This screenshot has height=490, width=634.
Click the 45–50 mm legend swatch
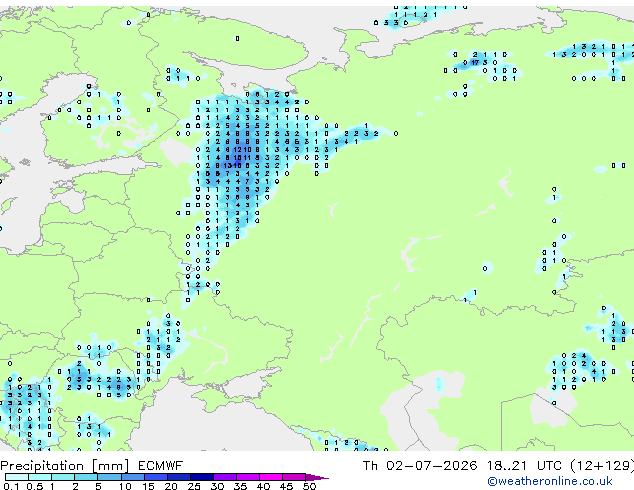pyautogui.click(x=294, y=477)
